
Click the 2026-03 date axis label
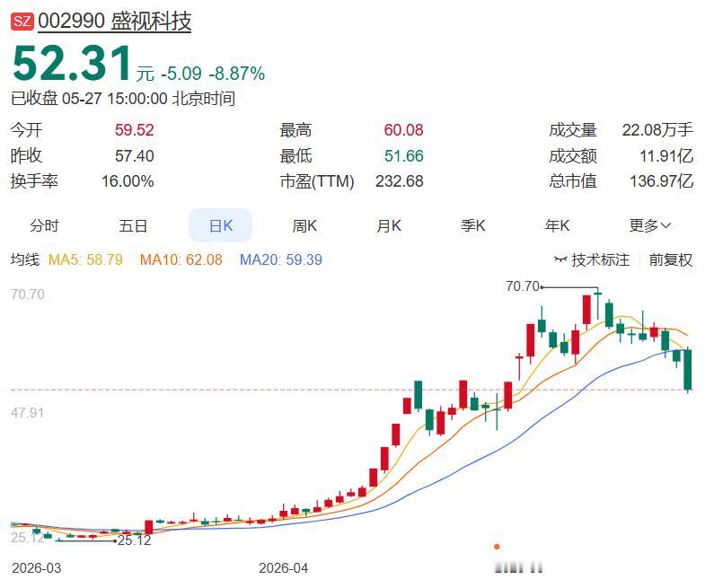pos(37,567)
